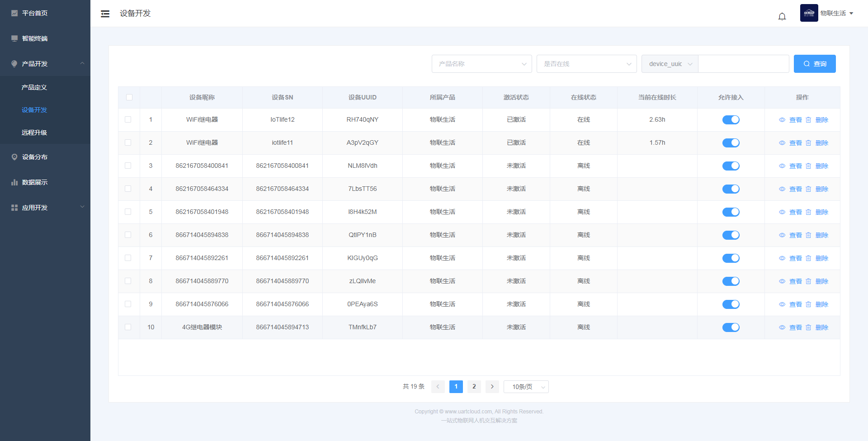Image resolution: width=868 pixels, height=441 pixels.
Task: Click trash icon for 7LbsTT56 row
Action: (x=808, y=189)
